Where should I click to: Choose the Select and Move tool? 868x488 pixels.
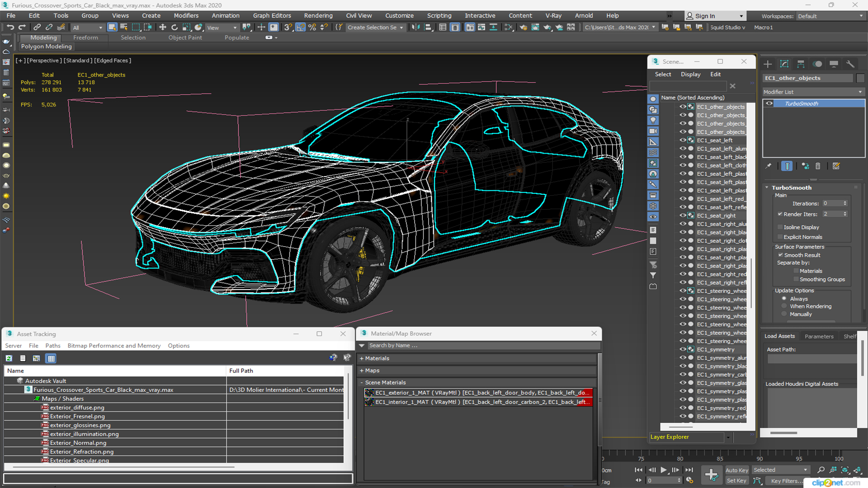click(163, 28)
